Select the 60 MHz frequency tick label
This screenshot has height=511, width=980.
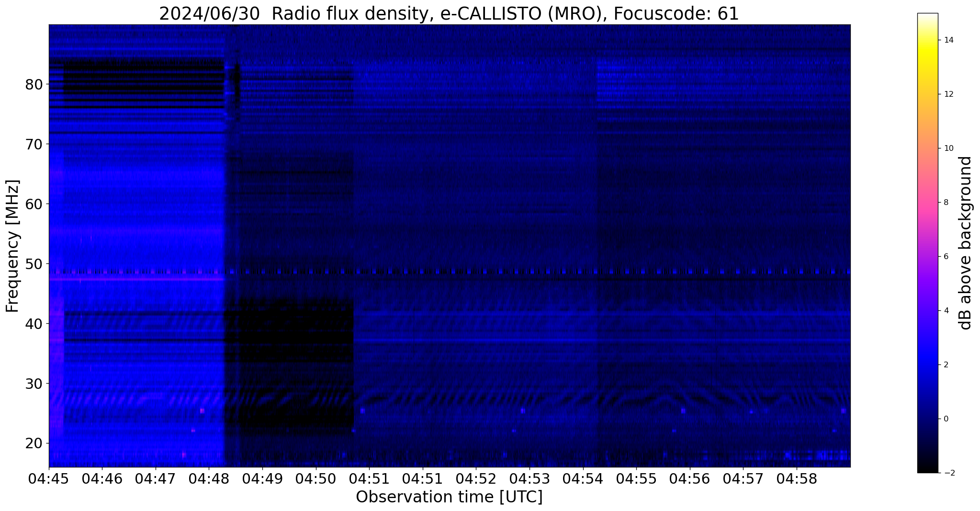[34, 204]
